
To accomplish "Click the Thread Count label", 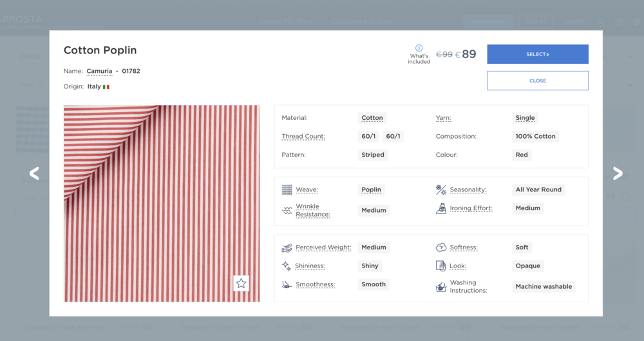I will point(303,136).
